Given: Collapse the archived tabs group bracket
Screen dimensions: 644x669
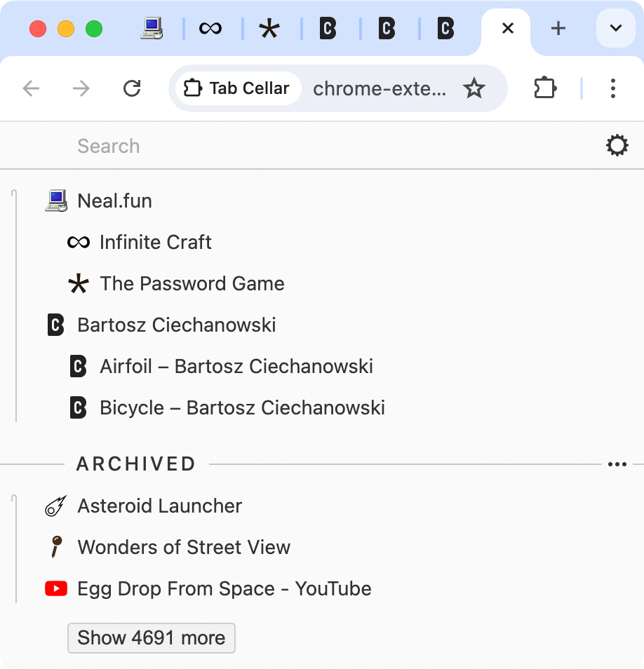Looking at the screenshot, I should tap(15, 548).
